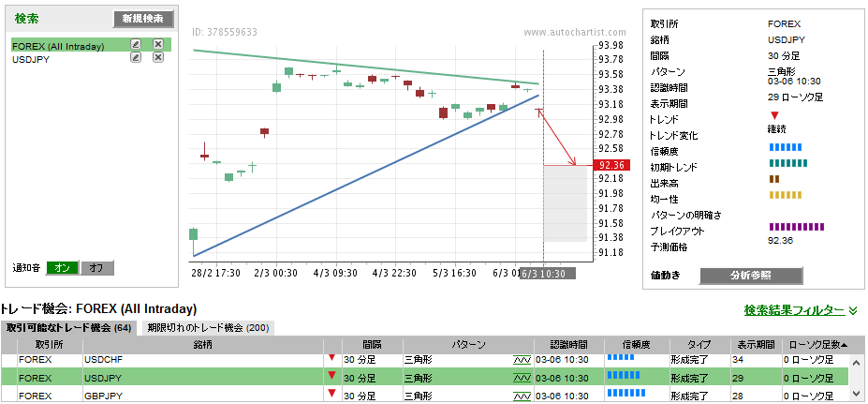Click the triangle pattern icon in USDCHF row
Image resolution: width=868 pixels, height=404 pixels.
tap(522, 359)
